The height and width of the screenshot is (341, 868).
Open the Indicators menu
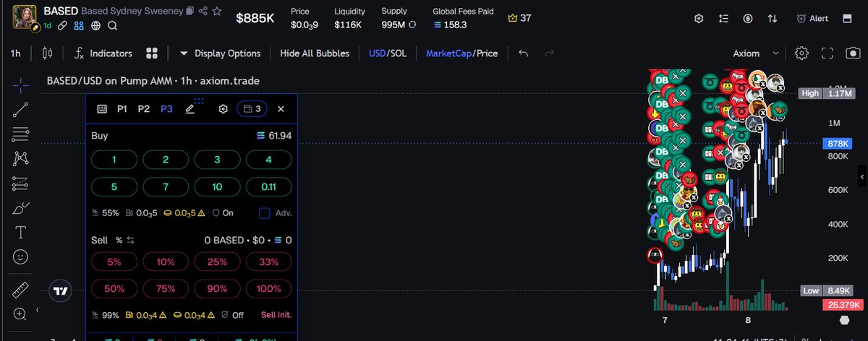103,53
